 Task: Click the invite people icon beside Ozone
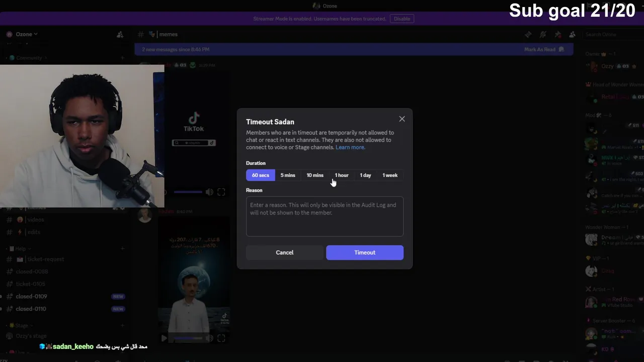coord(120,34)
